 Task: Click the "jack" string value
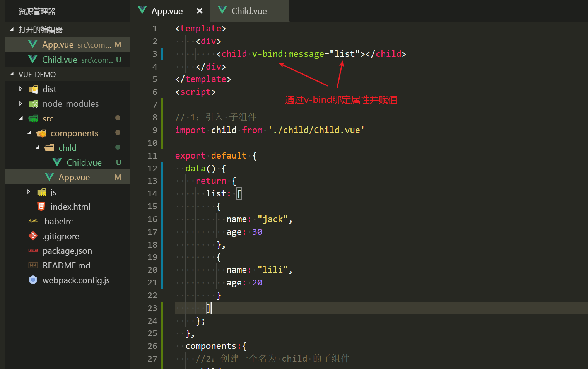pyautogui.click(x=273, y=219)
